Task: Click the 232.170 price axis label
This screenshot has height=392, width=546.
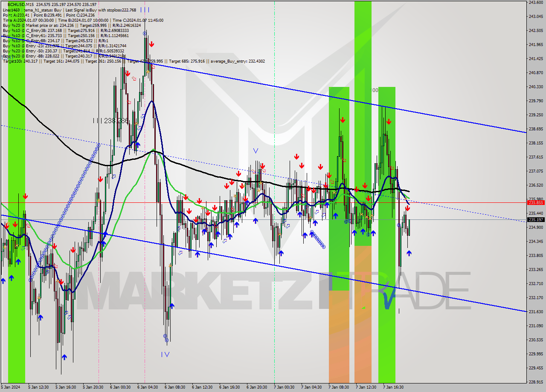Action: click(536, 298)
